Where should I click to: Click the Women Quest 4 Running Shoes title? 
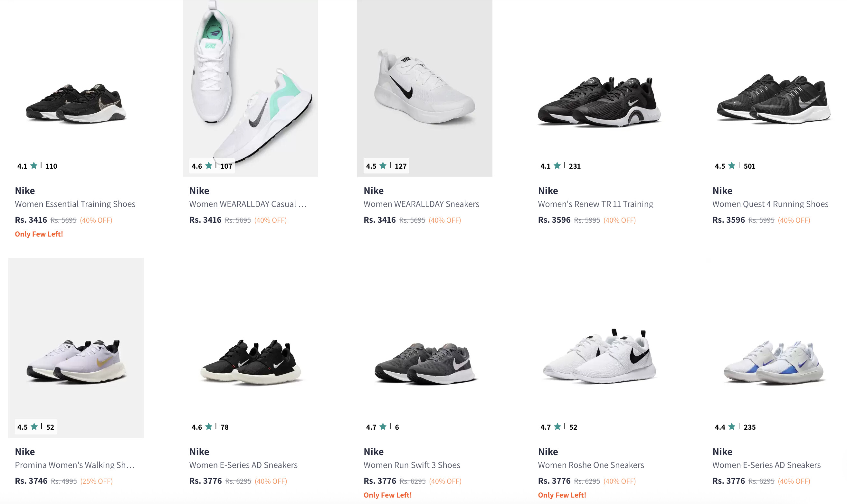pyautogui.click(x=770, y=204)
